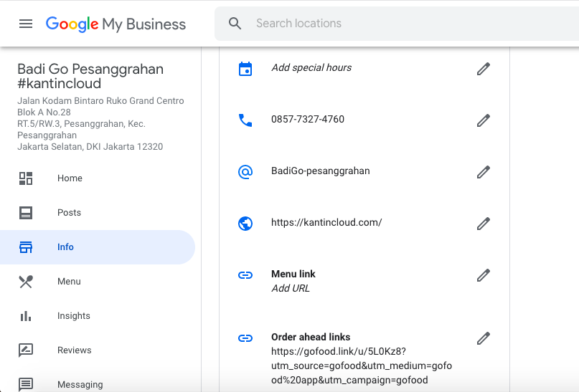Click the blue phone icon
Viewport: 579px width, 392px height.
245,120
